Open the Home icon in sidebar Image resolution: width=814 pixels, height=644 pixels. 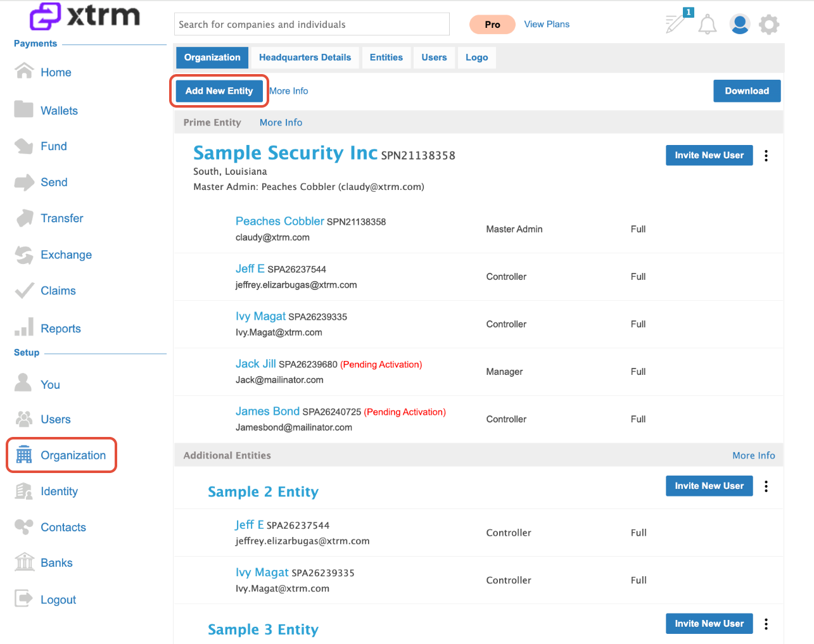pos(24,71)
